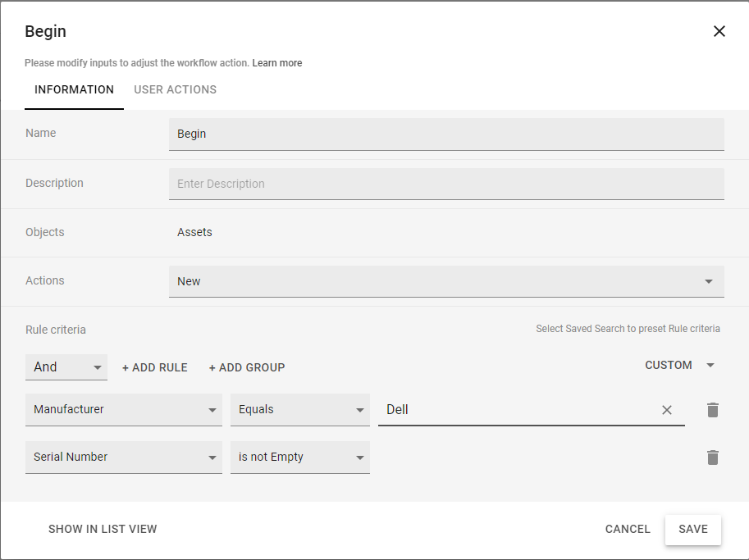Viewport: 749px width, 560px height.
Task: Click the ADD GROUP button
Action: coord(246,367)
